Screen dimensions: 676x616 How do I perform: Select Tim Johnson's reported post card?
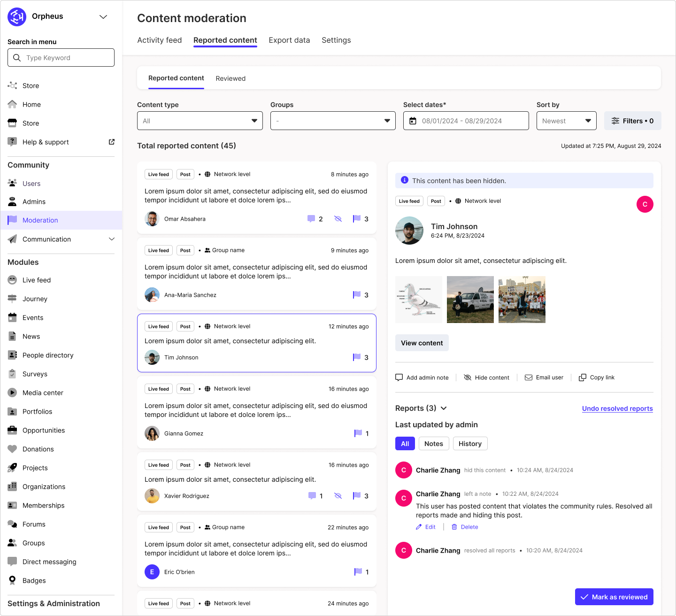point(257,343)
